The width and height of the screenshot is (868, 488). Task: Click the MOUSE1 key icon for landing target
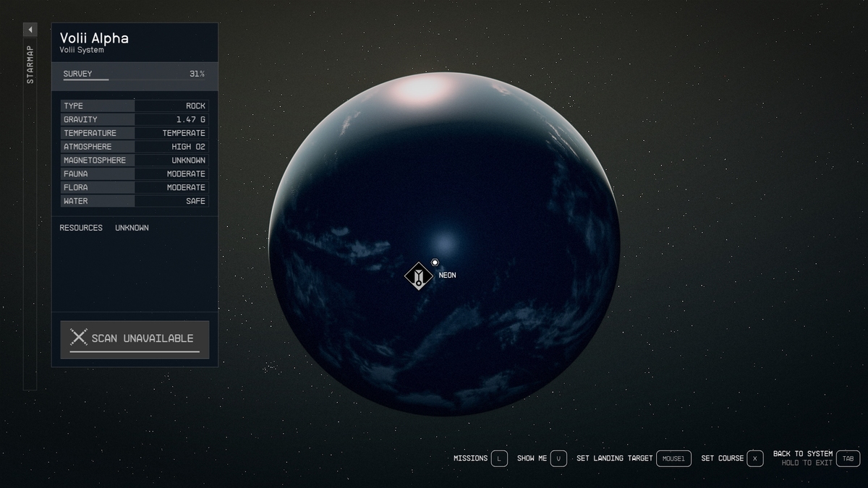(673, 458)
